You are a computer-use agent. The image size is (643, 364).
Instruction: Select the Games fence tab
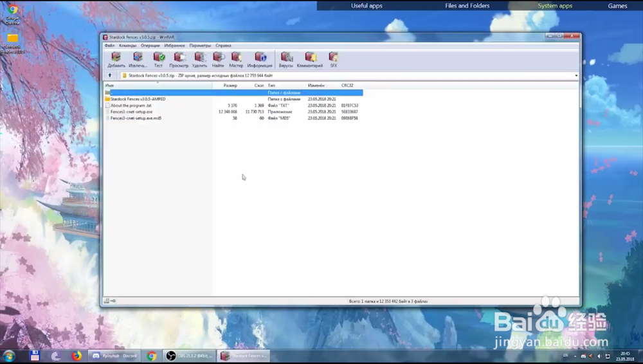point(617,6)
